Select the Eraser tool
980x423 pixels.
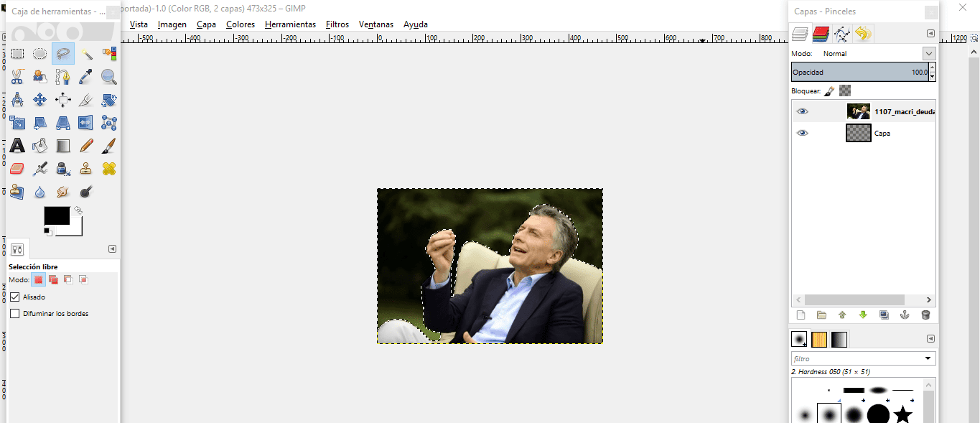(x=17, y=169)
